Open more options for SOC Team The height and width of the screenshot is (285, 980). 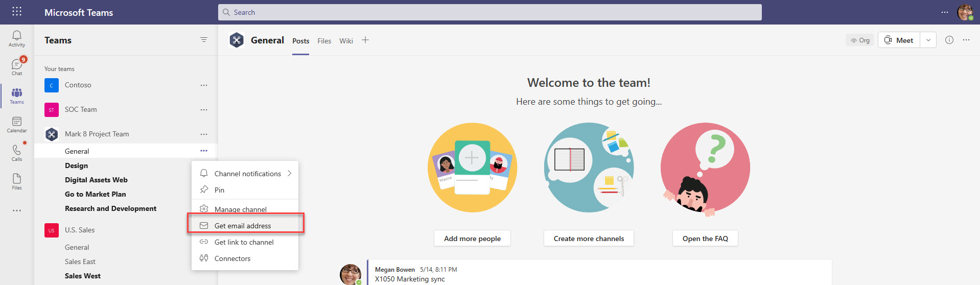tap(204, 110)
